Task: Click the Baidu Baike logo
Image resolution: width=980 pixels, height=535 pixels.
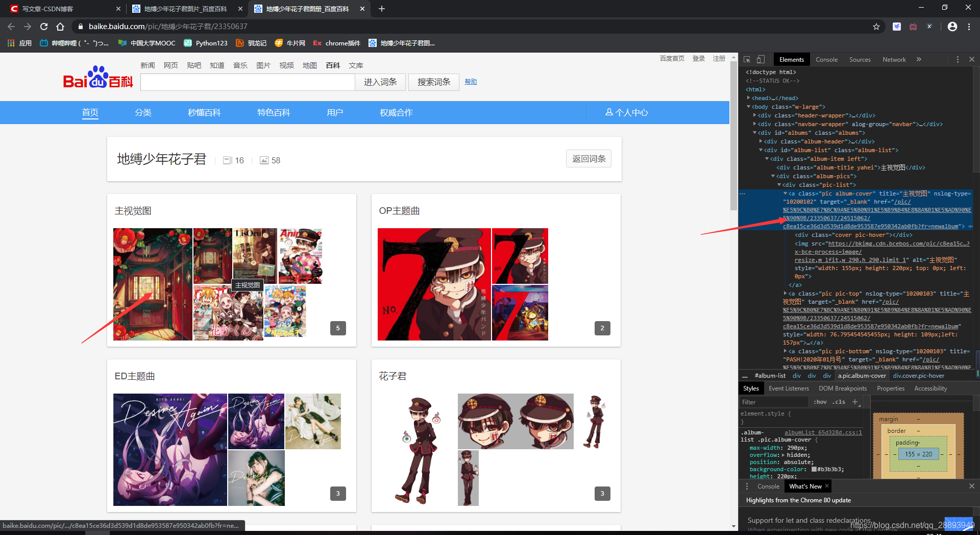Action: (98, 78)
